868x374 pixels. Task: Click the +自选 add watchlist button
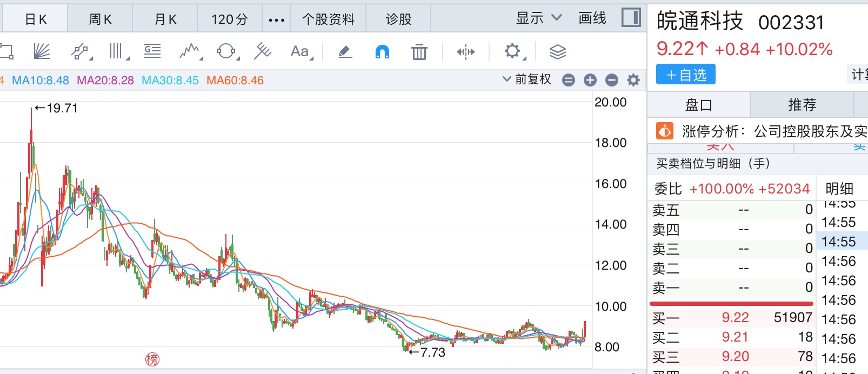(x=685, y=75)
